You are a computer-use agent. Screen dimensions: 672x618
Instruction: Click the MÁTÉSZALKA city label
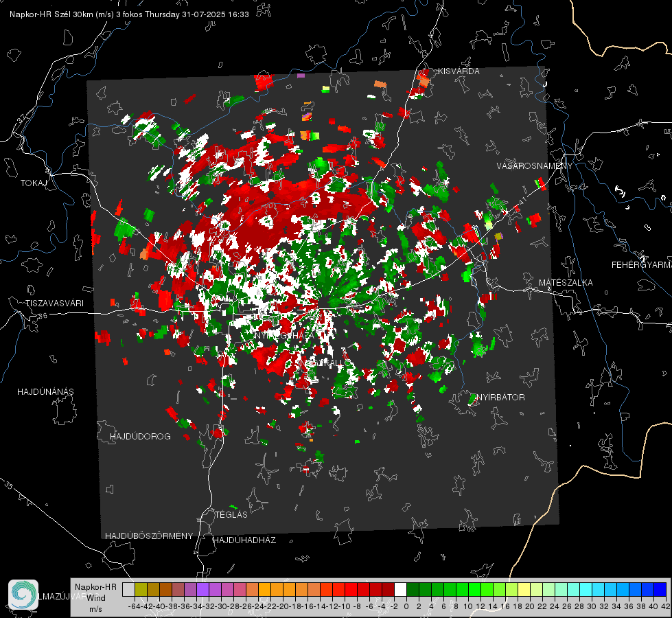point(566,283)
